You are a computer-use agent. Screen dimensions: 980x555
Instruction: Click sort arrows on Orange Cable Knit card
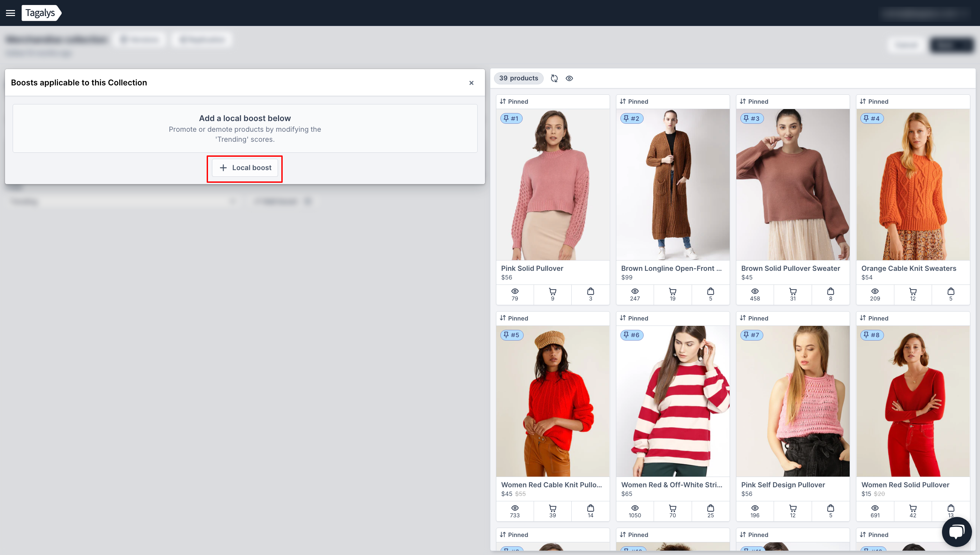tap(863, 101)
